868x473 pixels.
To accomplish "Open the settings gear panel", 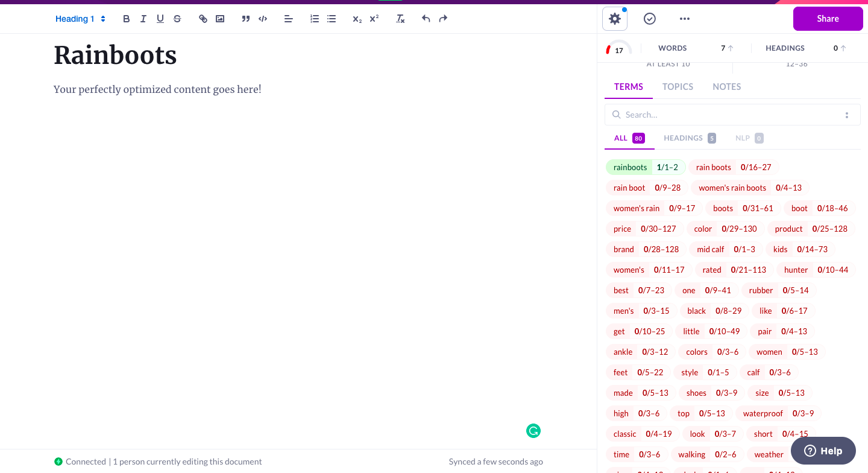I will (x=615, y=19).
